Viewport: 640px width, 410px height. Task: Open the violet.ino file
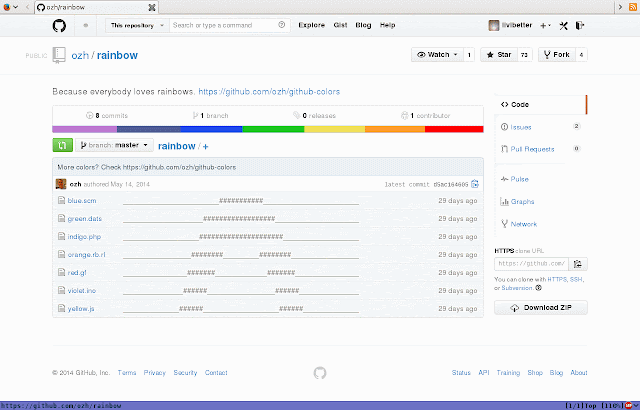click(82, 290)
